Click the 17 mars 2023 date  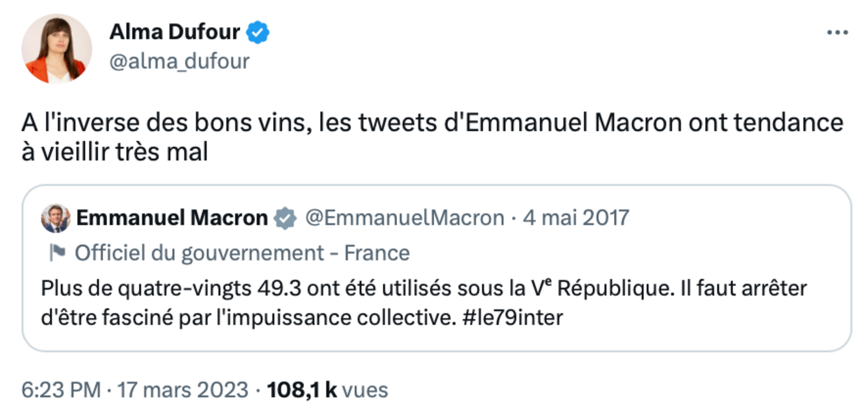coord(183,390)
